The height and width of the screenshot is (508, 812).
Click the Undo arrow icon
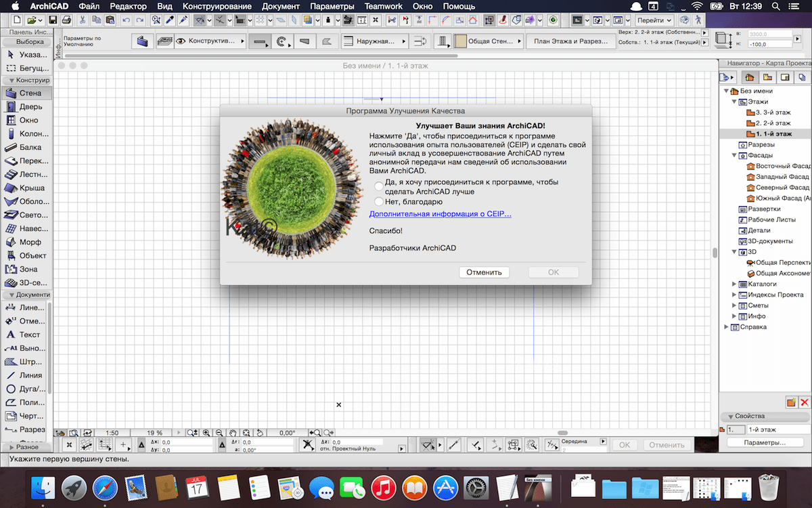point(126,20)
